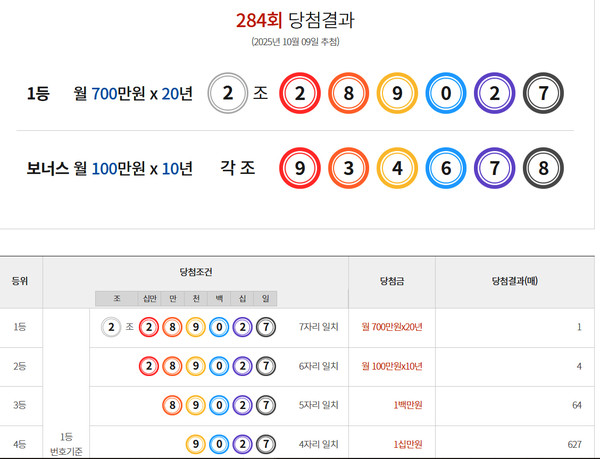Click purple ball 2 in 3등 table row
This screenshot has height=459, width=600.
point(243,405)
